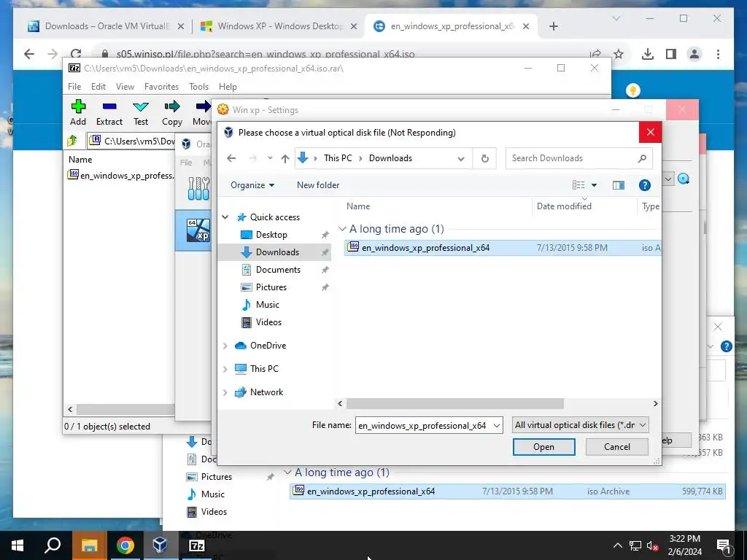
Task: Open the notification center icon
Action: pyautogui.click(x=724, y=545)
